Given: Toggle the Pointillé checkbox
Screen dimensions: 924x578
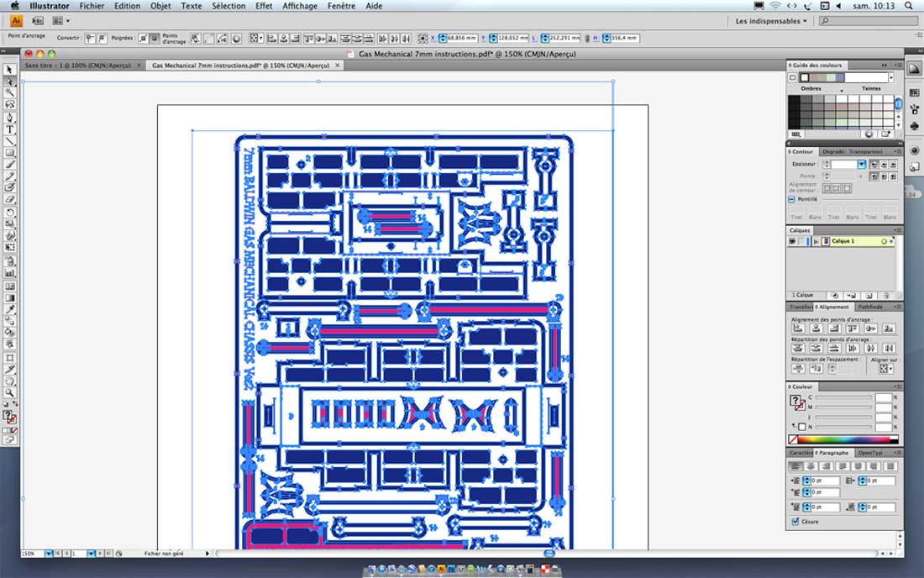Looking at the screenshot, I should click(x=792, y=199).
